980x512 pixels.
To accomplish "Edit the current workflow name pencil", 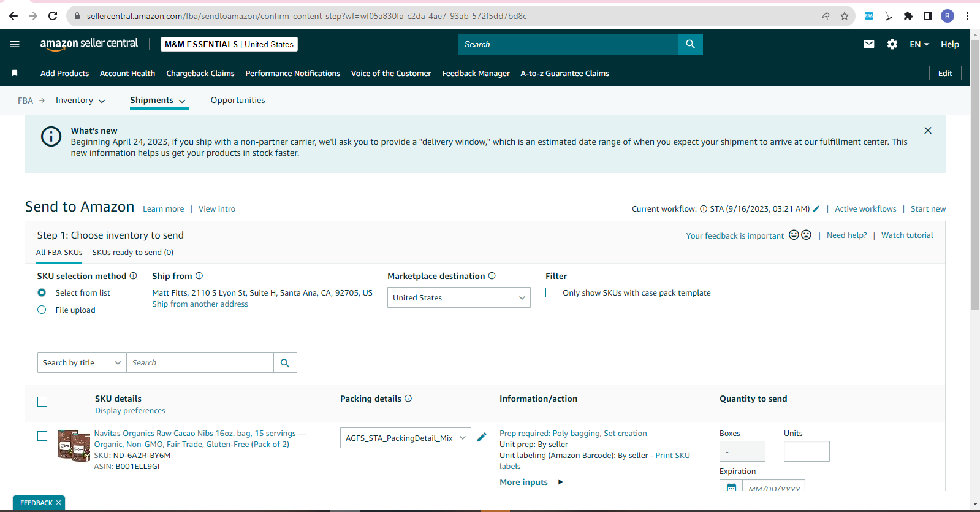I will 816,209.
